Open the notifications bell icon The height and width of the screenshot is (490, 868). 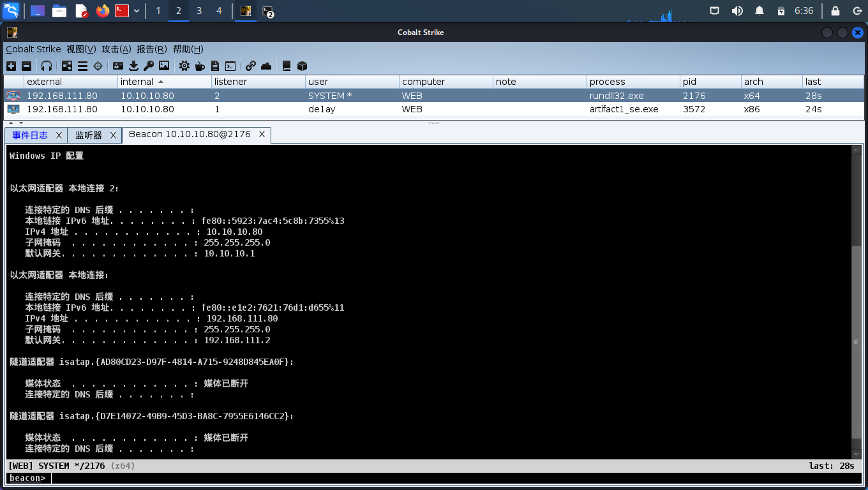coord(759,11)
